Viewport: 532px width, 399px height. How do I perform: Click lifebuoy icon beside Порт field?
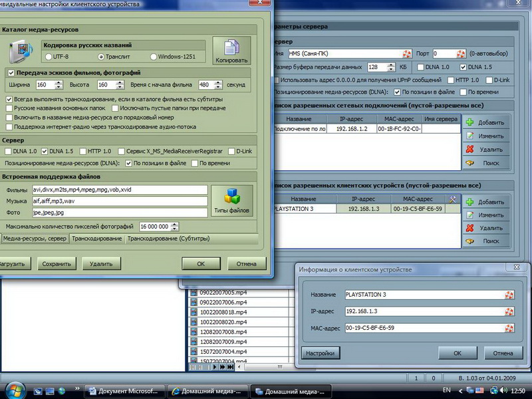[461, 54]
